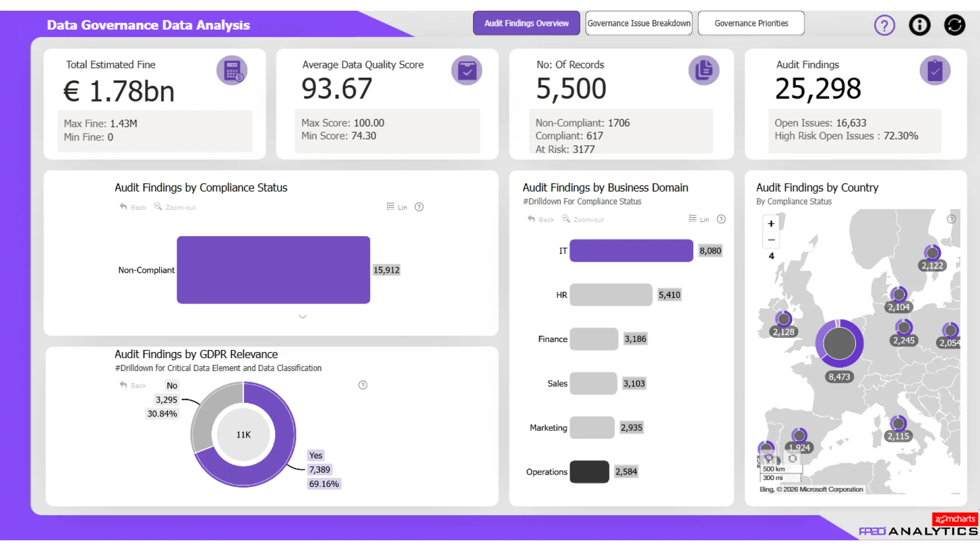Image resolution: width=980 pixels, height=551 pixels.
Task: Click the help question mark icon in header
Action: (884, 25)
